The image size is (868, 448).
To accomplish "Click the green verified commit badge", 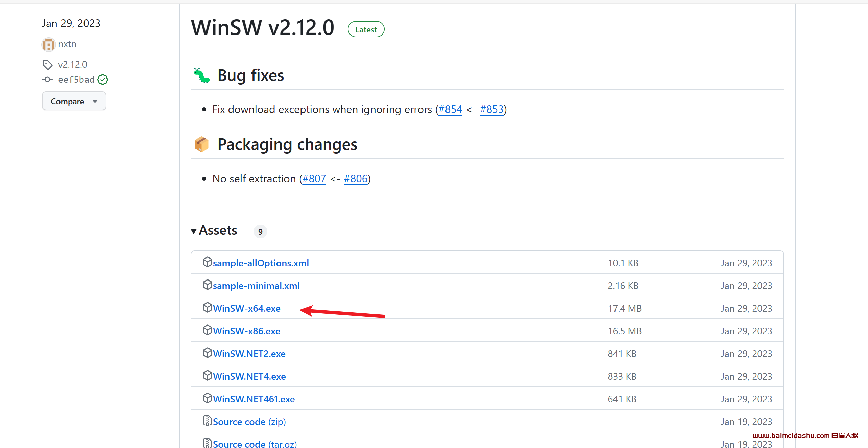I will [x=103, y=80].
